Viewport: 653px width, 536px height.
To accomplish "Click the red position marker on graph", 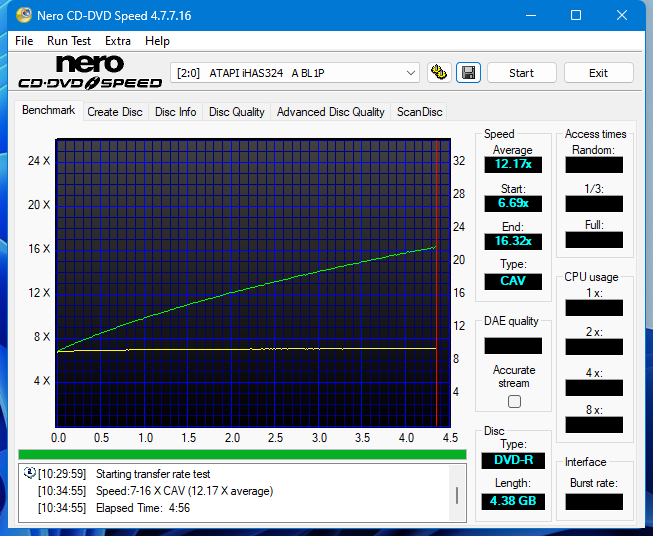I will 436,283.
